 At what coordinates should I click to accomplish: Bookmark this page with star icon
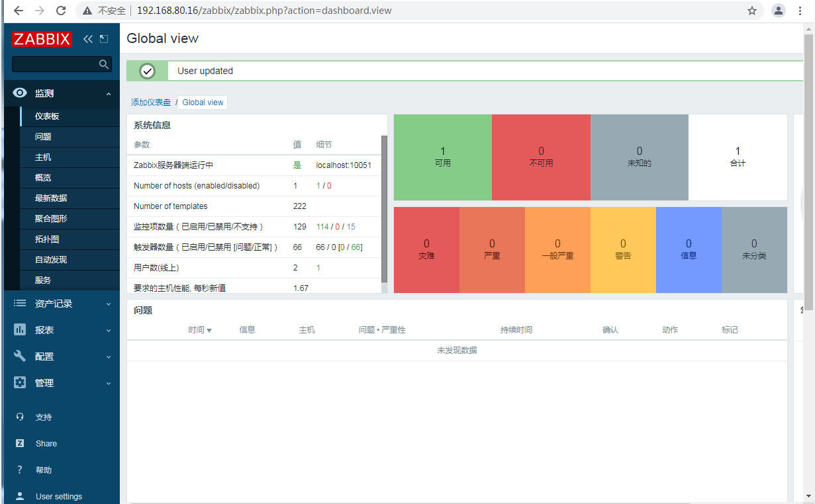751,11
